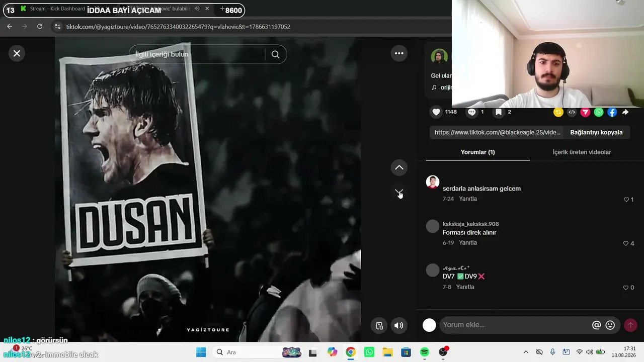
Task: Like the video with the heart icon
Action: tap(436, 112)
